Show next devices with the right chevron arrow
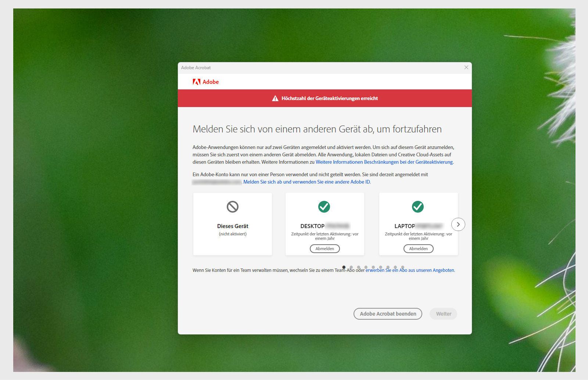588x380 pixels. (x=458, y=224)
